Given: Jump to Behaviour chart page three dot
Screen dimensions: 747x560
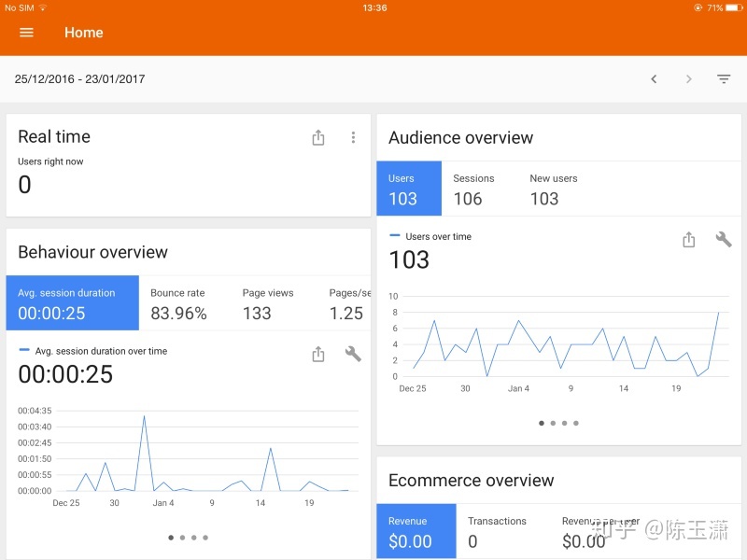Looking at the screenshot, I should click(194, 538).
